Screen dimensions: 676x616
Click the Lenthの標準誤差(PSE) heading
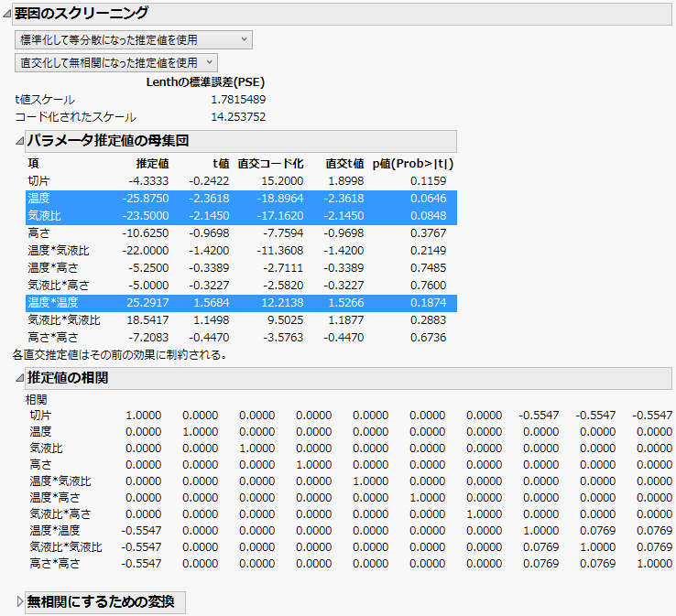[205, 82]
